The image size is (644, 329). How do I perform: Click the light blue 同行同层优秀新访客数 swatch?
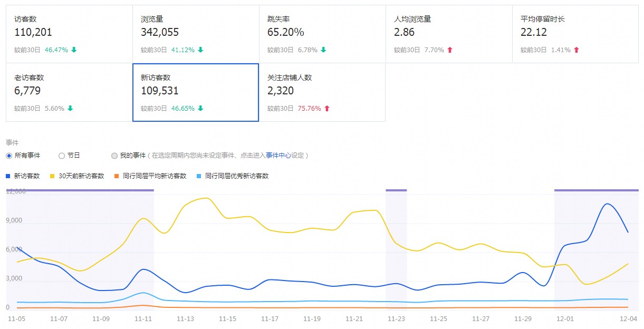coord(199,176)
